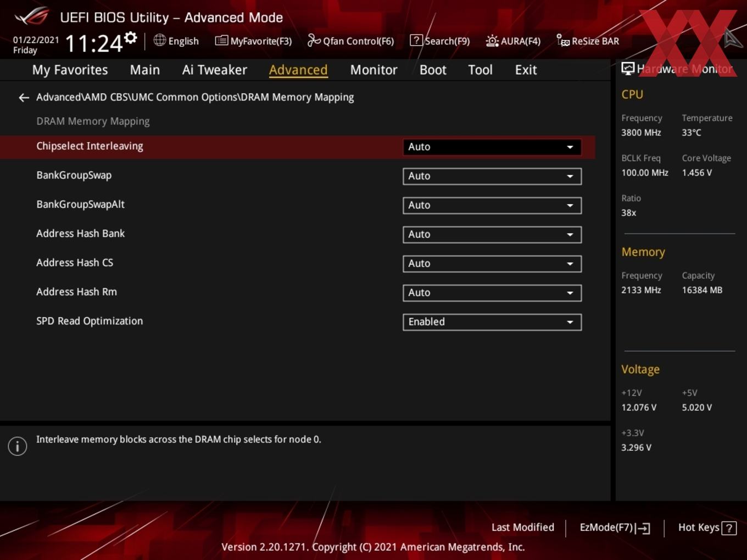This screenshot has width=747, height=560.
Task: Select the Address Hash Bank label
Action: pos(80,233)
